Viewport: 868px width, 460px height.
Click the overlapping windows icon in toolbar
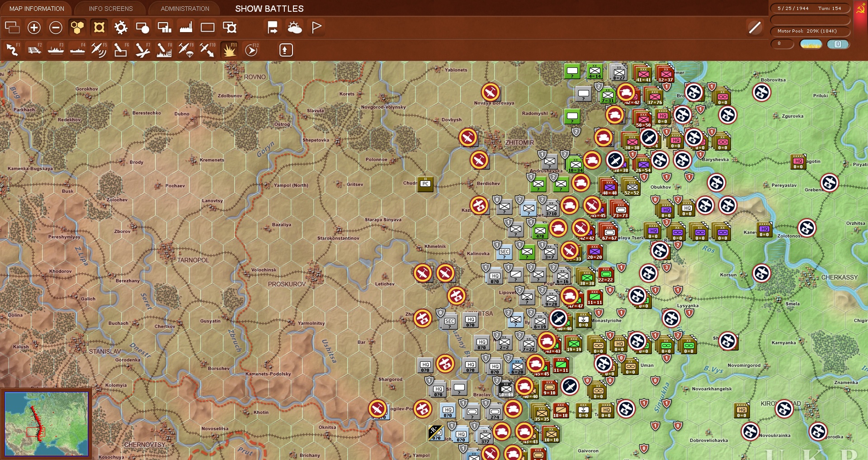point(12,28)
